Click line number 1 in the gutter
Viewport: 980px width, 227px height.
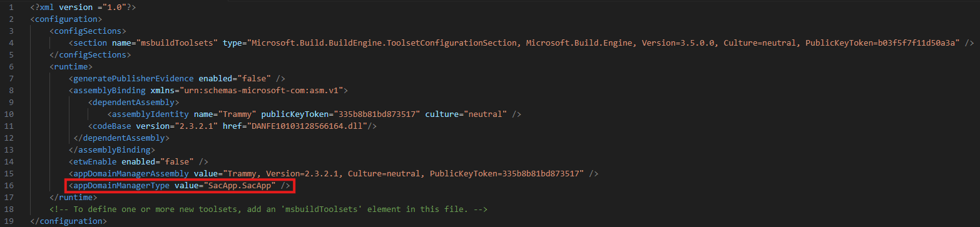pyautogui.click(x=12, y=7)
